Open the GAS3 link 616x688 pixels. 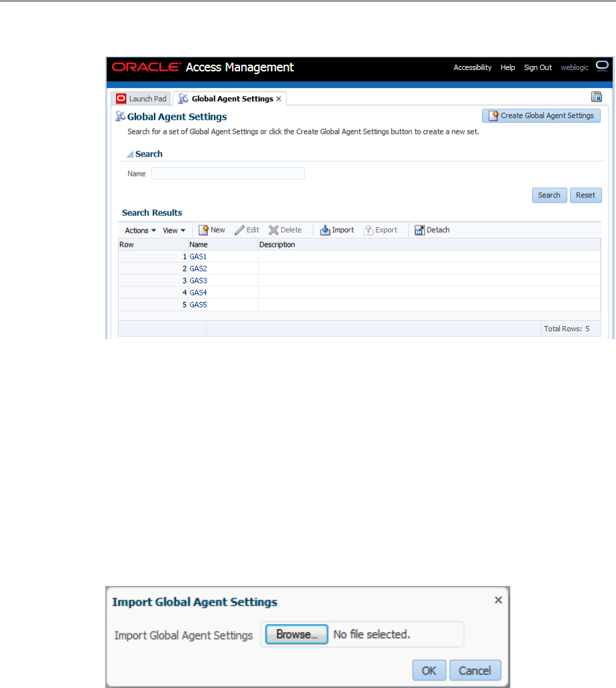[198, 281]
